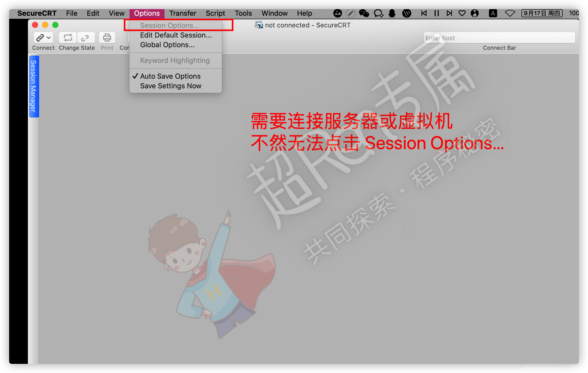Click the input source A icon
This screenshot has height=373, width=588.
(x=493, y=13)
